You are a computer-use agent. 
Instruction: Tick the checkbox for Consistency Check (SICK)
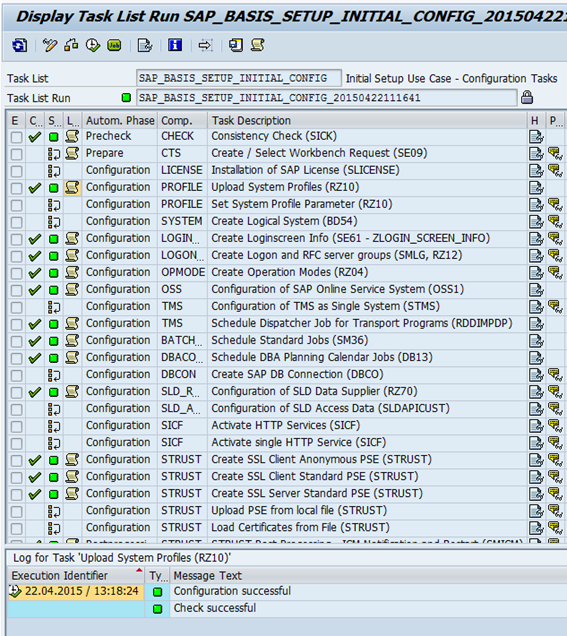17,137
